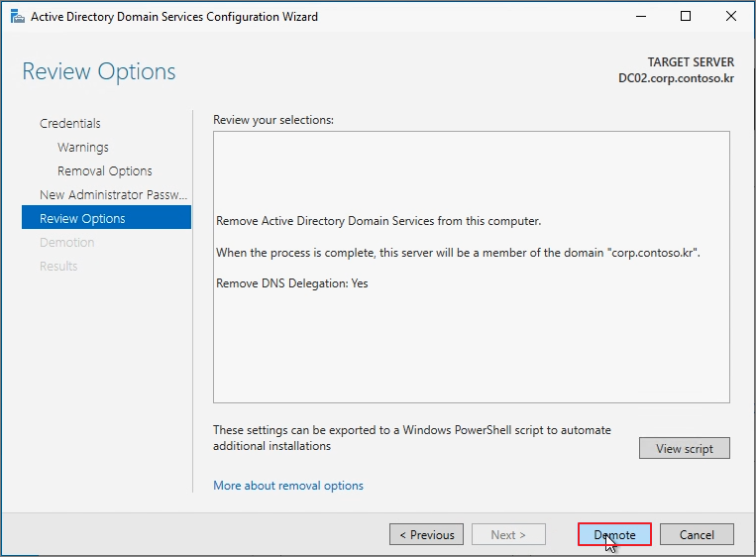Click the line mentioning domain corp.contoso.kr
The width and height of the screenshot is (756, 557).
click(458, 253)
